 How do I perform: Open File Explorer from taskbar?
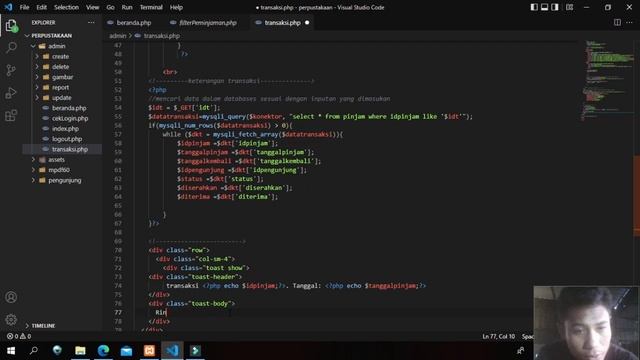coord(80,351)
